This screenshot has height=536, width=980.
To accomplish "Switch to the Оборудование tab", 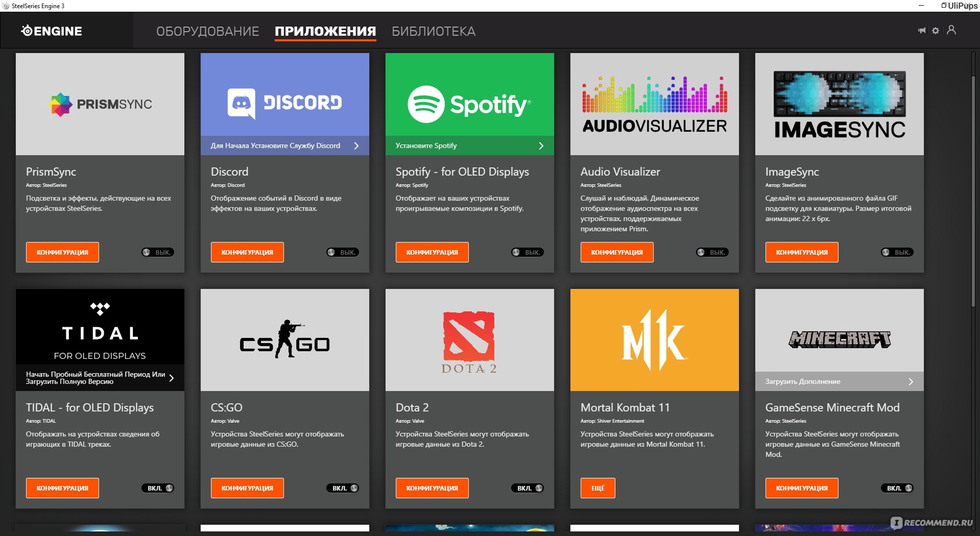I will click(x=208, y=31).
